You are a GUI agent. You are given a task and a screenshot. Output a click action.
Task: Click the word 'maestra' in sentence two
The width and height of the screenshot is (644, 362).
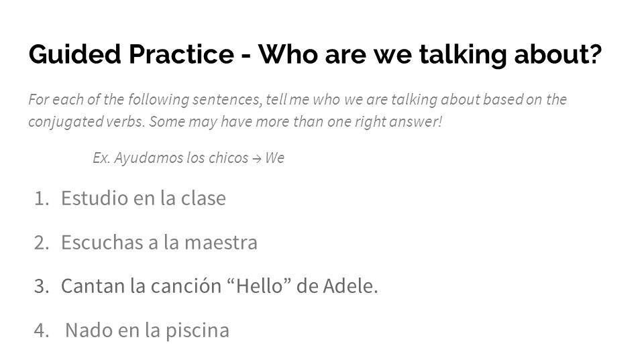[221, 243]
